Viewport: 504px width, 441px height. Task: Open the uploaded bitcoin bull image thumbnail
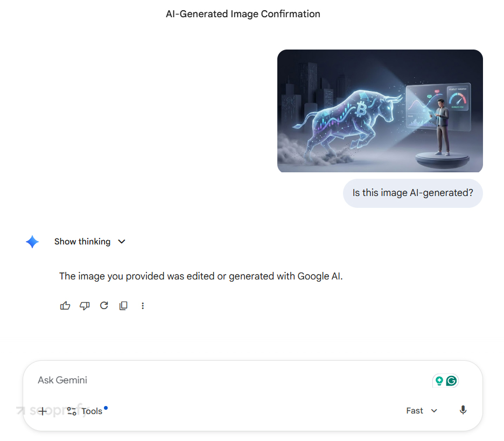tap(380, 111)
